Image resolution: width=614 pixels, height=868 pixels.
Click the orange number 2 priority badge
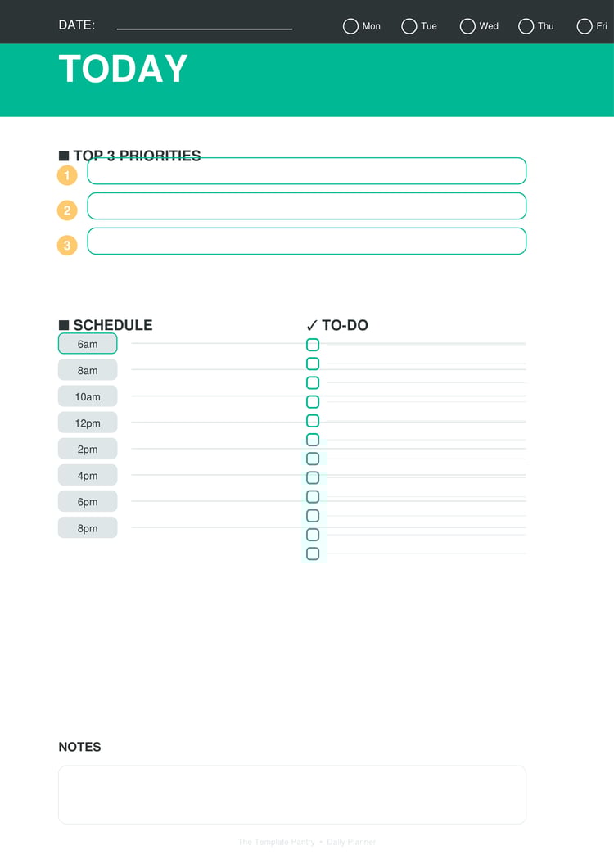[x=67, y=210]
